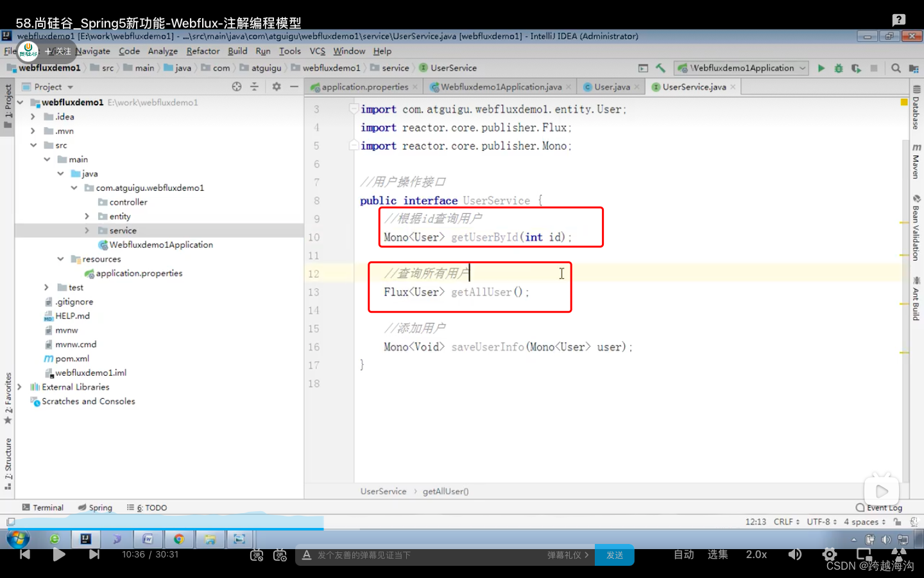Open the Refactor menu
The height and width of the screenshot is (578, 924).
coord(203,51)
